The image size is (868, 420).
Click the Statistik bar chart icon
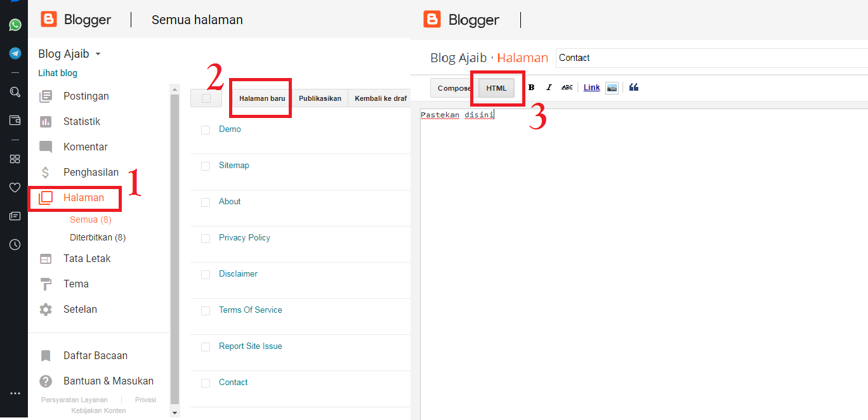[46, 122]
